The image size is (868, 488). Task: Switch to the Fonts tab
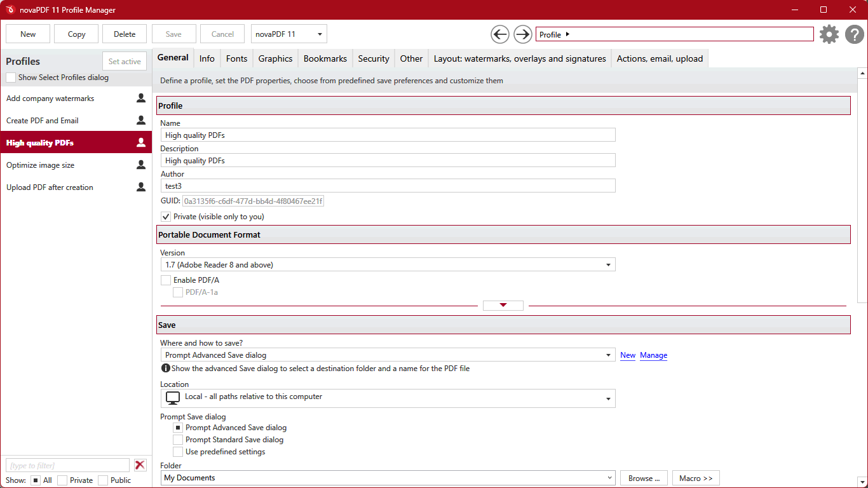click(x=236, y=58)
